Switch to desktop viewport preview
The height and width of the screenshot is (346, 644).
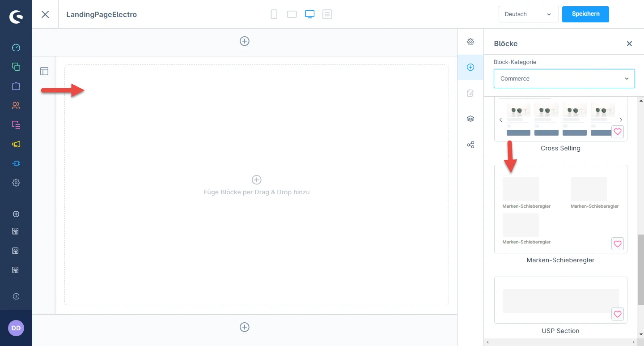309,14
